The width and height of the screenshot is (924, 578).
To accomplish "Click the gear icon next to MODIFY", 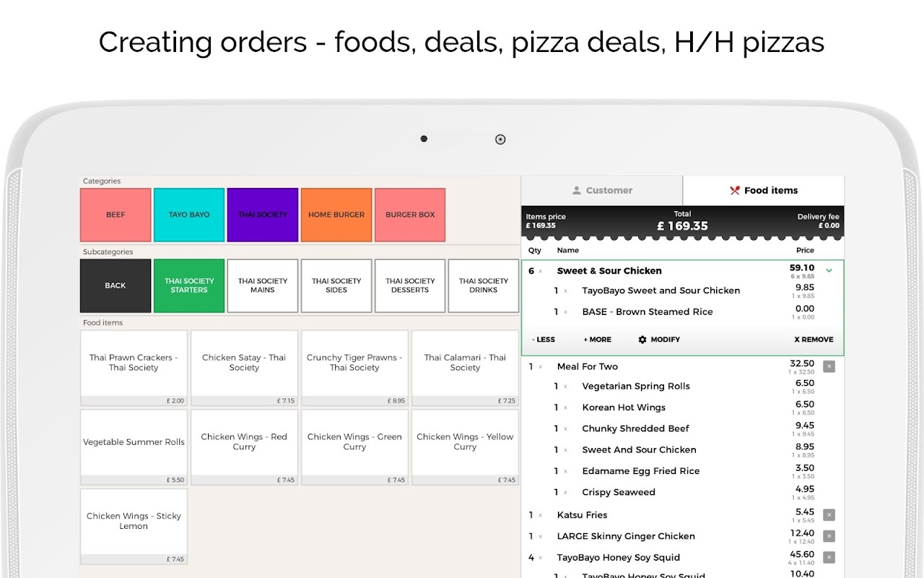I will [x=642, y=340].
